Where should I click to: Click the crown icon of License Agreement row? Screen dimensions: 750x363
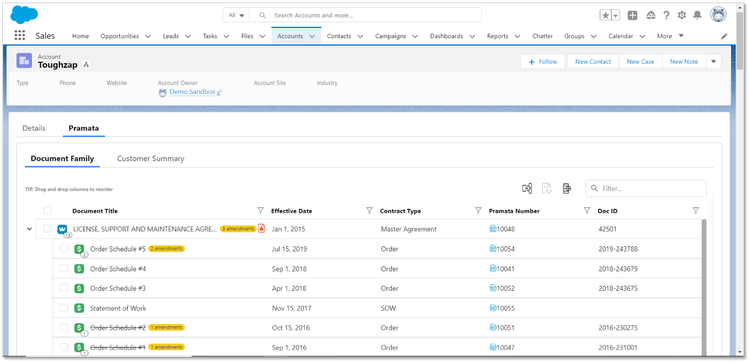[62, 230]
